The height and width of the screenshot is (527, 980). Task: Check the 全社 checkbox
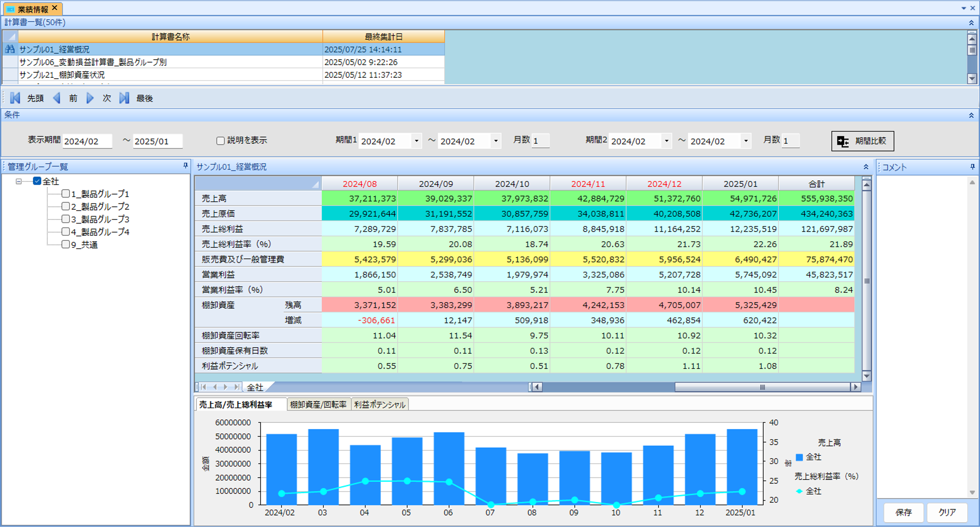tap(37, 181)
